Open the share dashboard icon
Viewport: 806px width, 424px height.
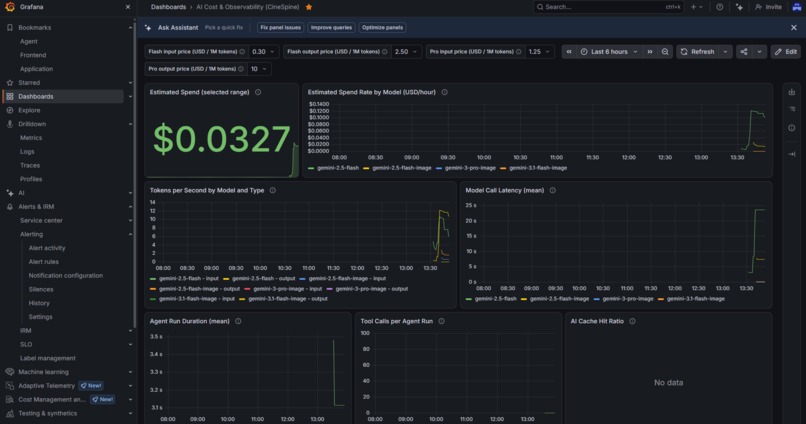point(744,52)
